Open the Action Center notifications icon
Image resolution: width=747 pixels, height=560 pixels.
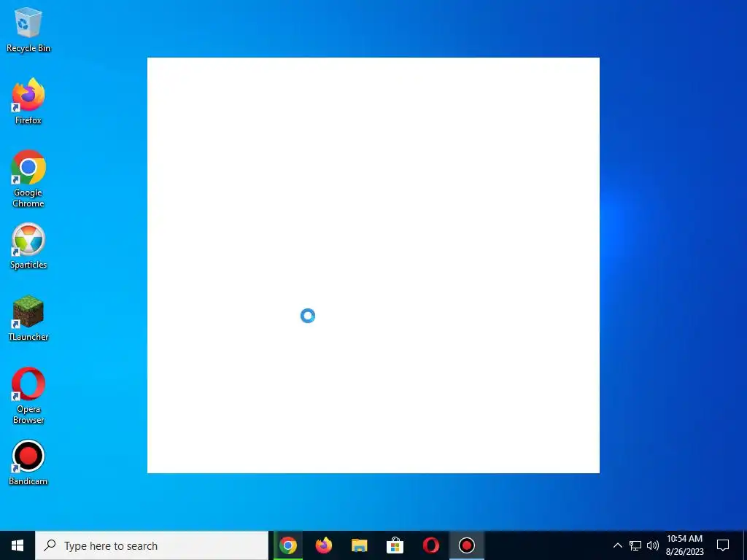coord(723,545)
